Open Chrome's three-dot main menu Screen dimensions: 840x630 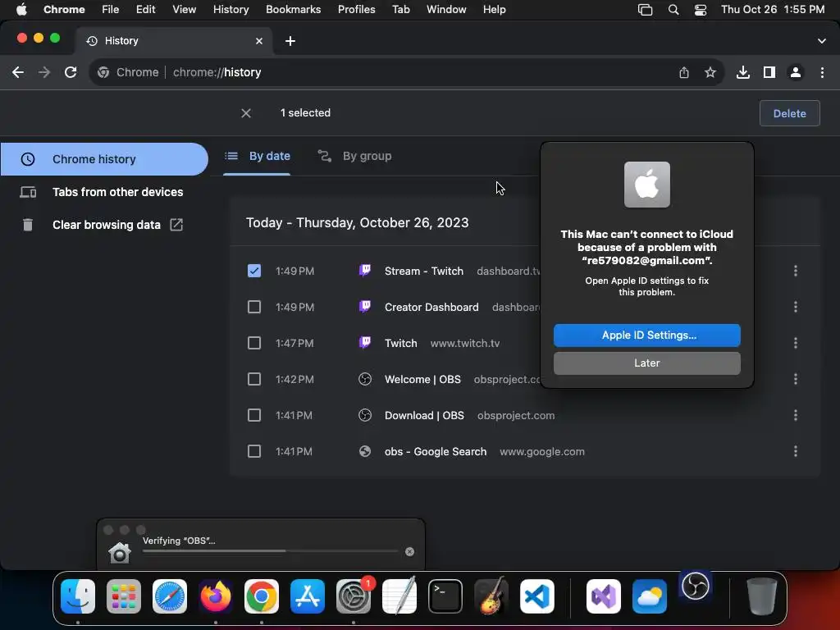822,72
